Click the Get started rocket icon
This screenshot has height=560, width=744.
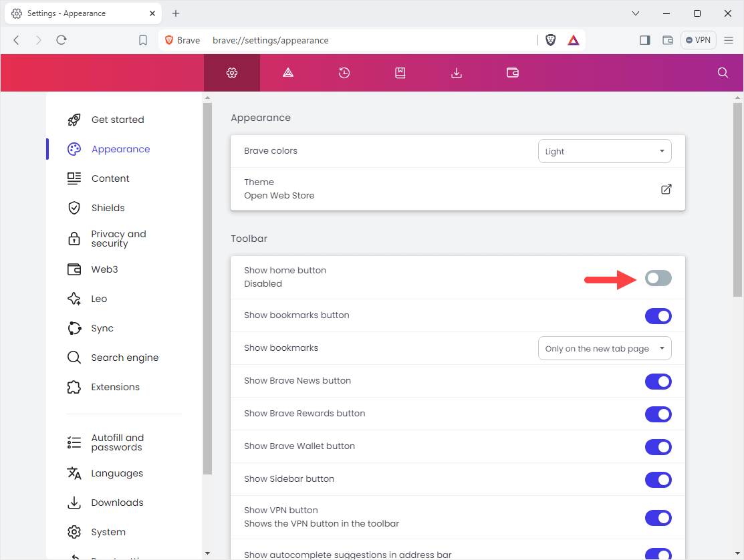(74, 120)
